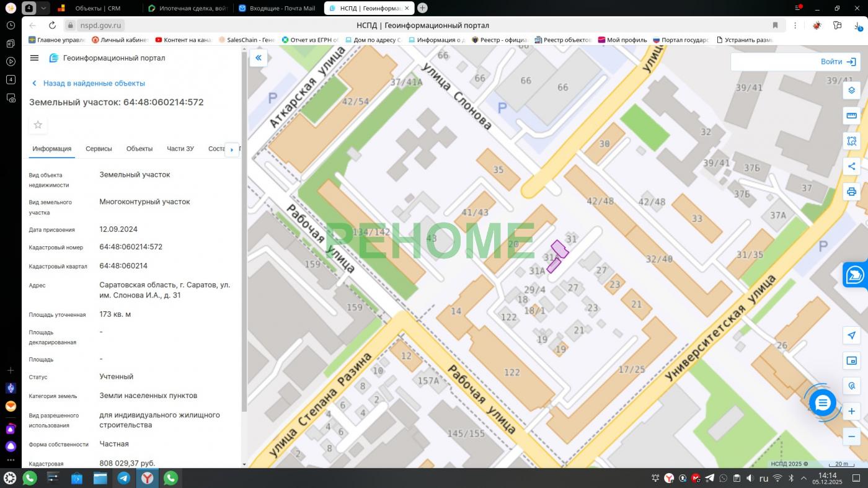Click the nspd.gov.ru address field
Viewport: 868px width, 488px height.
100,25
